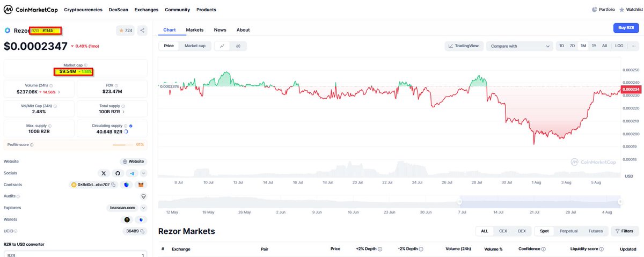This screenshot has height=257, width=644.
Task: Switch to the Markets tab
Action: coord(195,30)
